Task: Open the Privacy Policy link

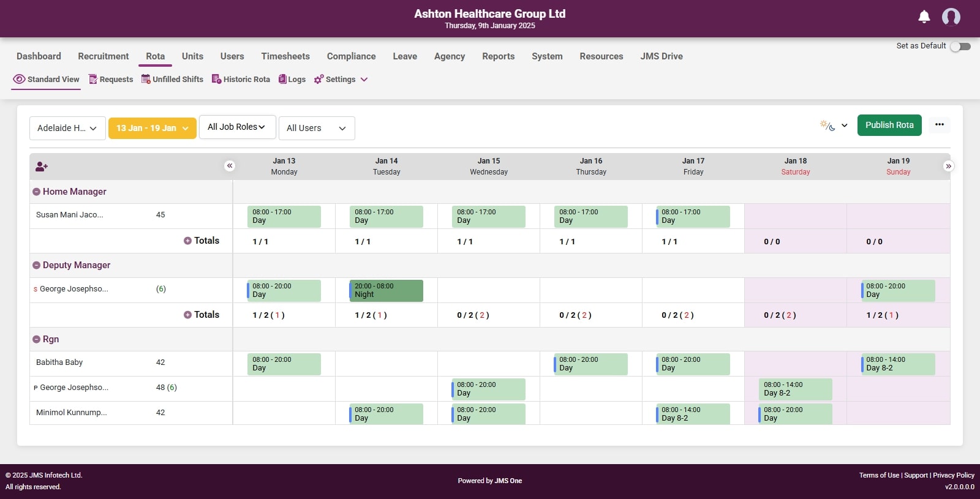Action: [x=953, y=475]
